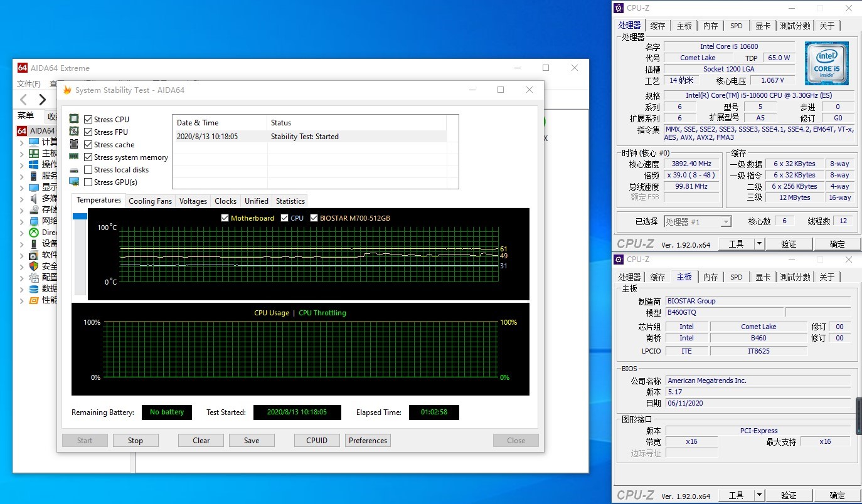
Task: Select the storage drive icon beside 存储
Action: [34, 209]
